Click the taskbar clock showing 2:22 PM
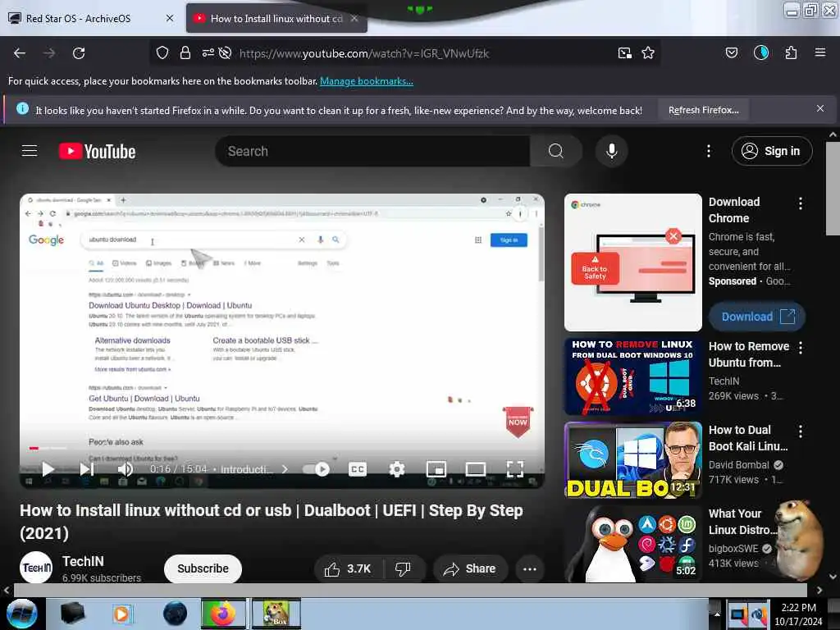The image size is (840, 630). [x=799, y=614]
